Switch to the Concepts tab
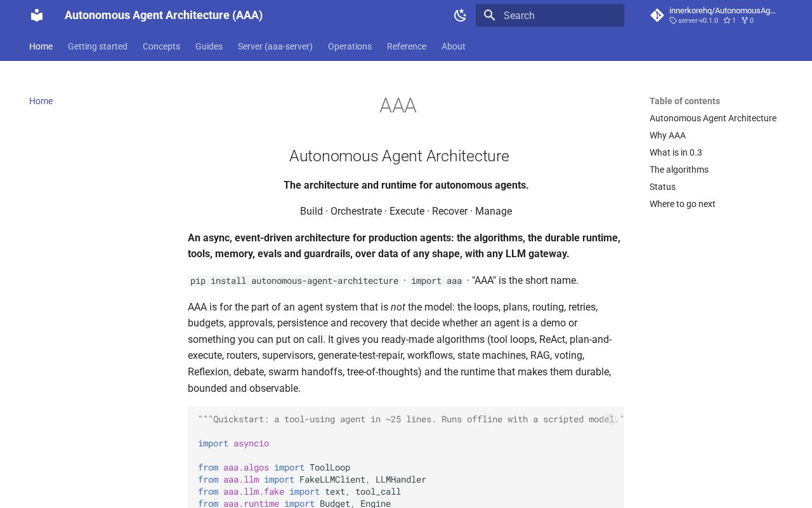This screenshot has height=508, width=812. point(161,46)
